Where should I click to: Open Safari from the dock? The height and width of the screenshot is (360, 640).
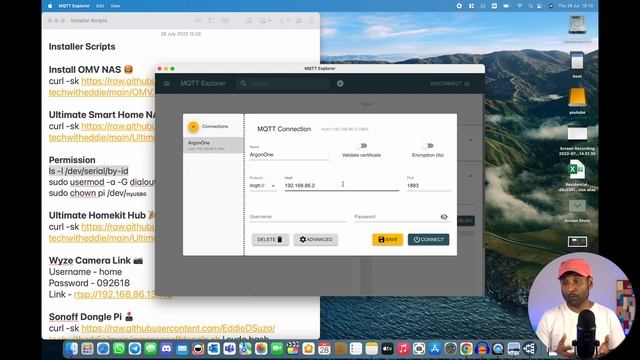point(103,349)
